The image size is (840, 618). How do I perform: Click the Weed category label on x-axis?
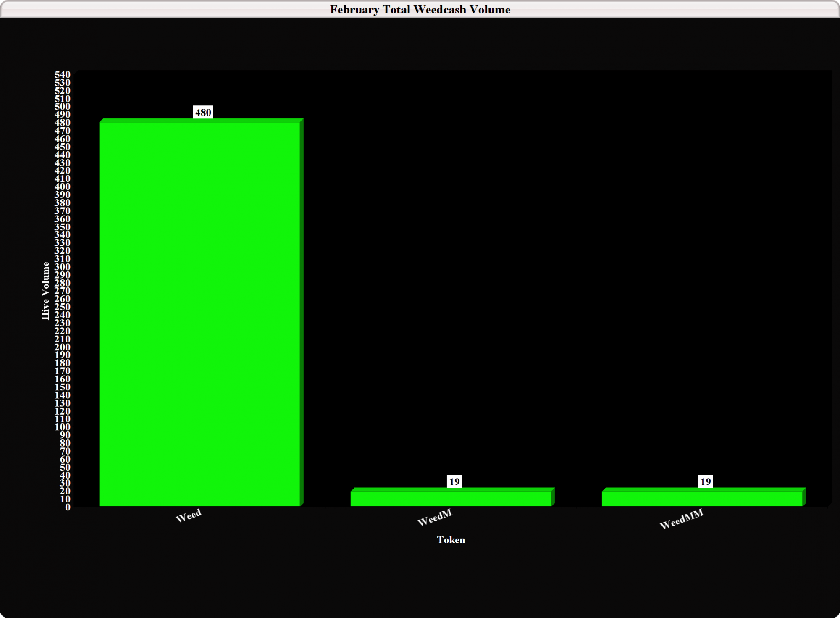pos(189,515)
